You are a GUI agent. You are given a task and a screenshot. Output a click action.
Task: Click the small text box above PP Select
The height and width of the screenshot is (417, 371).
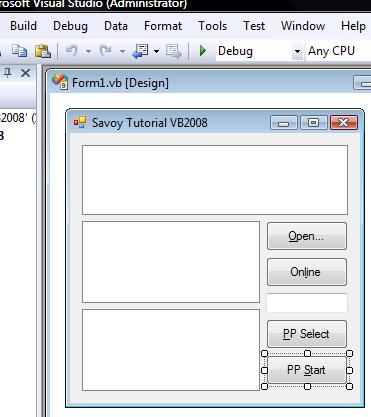[x=307, y=303]
